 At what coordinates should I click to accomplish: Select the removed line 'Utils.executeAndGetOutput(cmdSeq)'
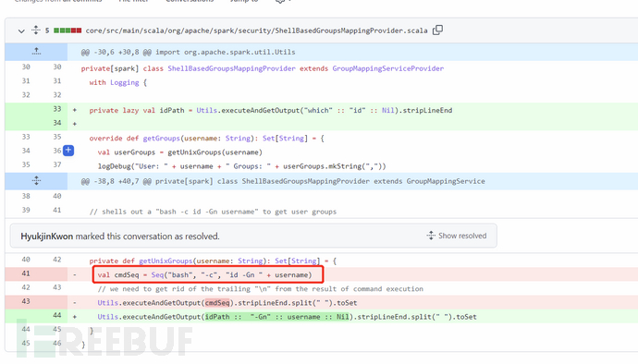tap(227, 303)
